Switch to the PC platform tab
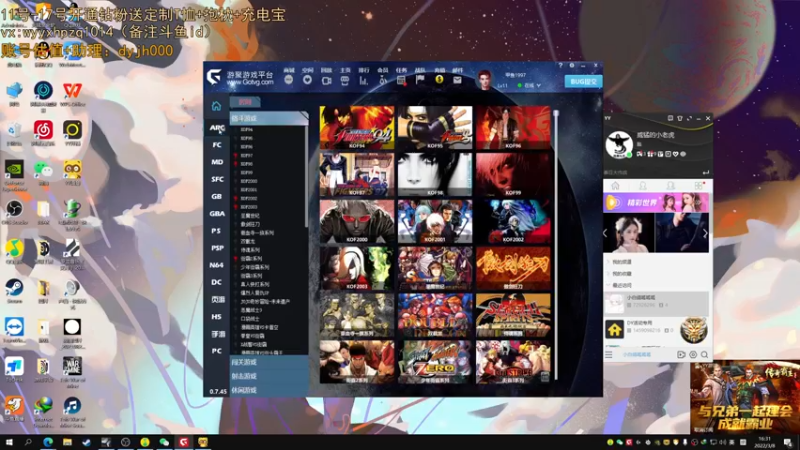The width and height of the screenshot is (800, 450). (217, 351)
